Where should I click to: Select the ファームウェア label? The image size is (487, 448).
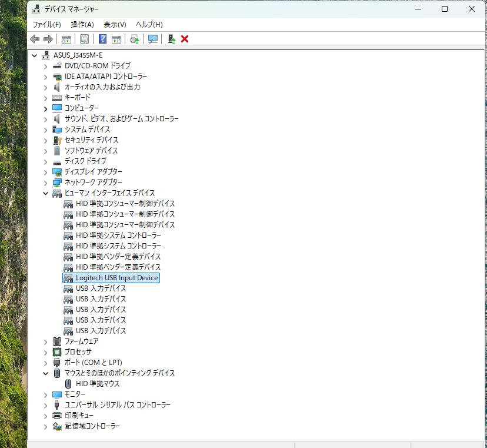[x=81, y=341]
